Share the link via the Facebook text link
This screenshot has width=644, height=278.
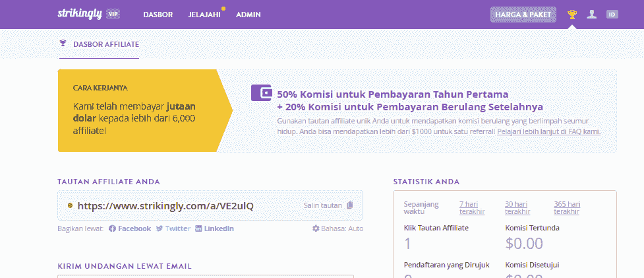(134, 228)
